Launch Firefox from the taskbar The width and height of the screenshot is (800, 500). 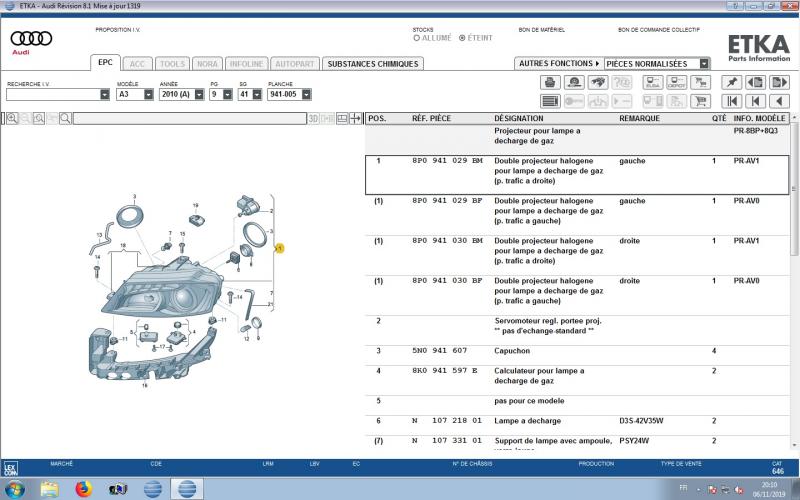coord(84,489)
